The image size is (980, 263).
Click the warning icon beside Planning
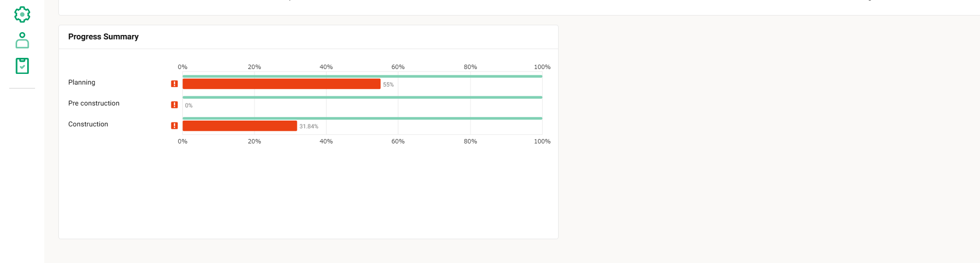(x=174, y=84)
